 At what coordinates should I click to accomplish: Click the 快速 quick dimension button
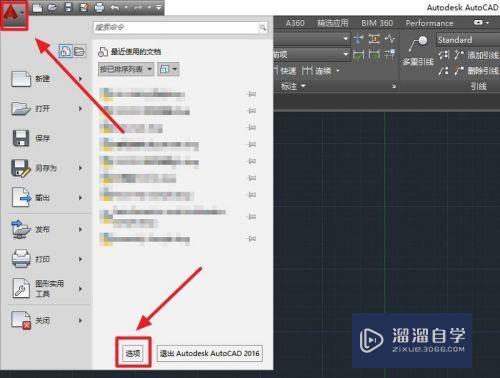(x=285, y=71)
